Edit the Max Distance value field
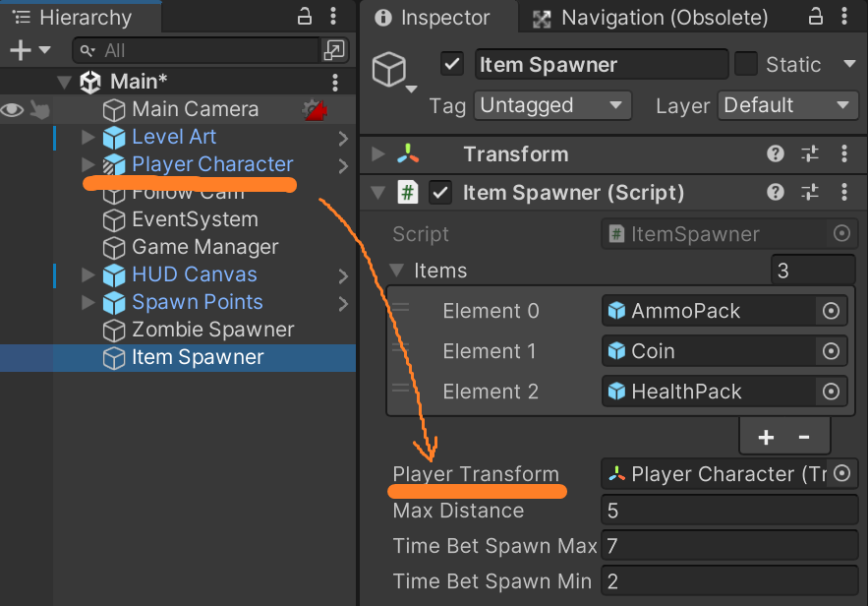 point(729,511)
